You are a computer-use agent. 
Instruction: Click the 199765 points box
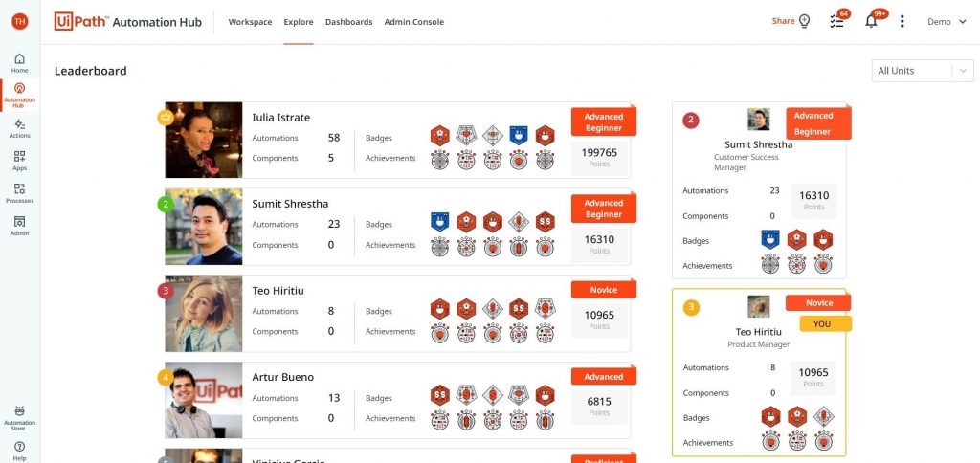pos(599,158)
